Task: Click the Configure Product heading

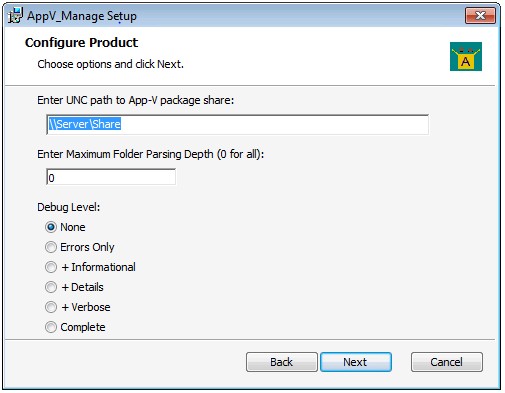Action: pos(81,43)
